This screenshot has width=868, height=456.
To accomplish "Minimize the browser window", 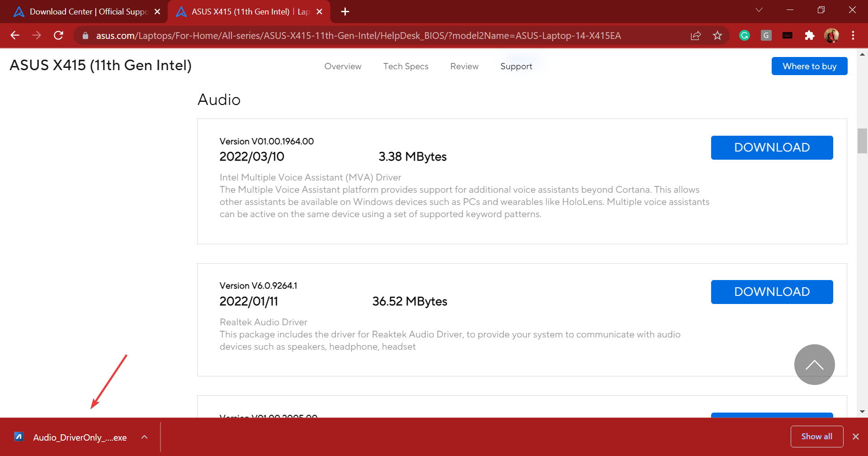I will (x=790, y=10).
